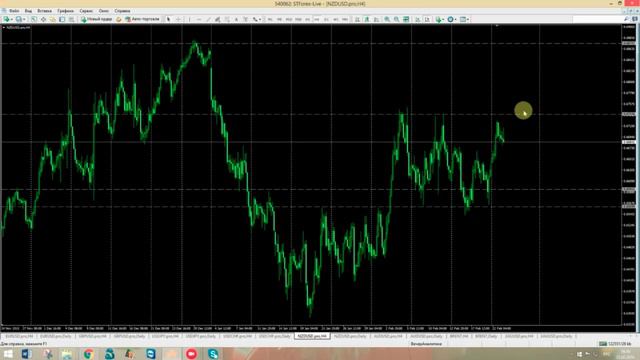Open the Indicators list icon
640x360 pixels.
(x=438, y=19)
